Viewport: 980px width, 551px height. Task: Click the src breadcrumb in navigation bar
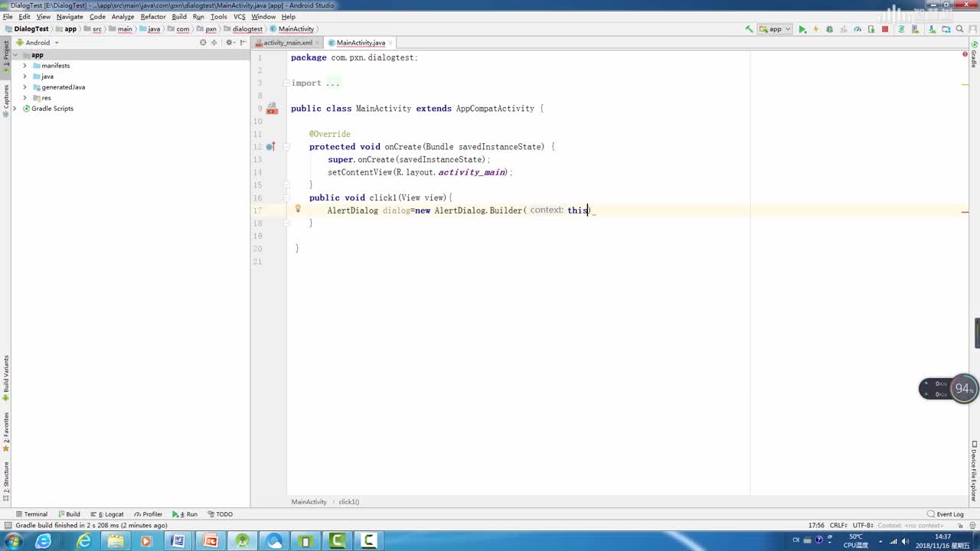pyautogui.click(x=93, y=29)
